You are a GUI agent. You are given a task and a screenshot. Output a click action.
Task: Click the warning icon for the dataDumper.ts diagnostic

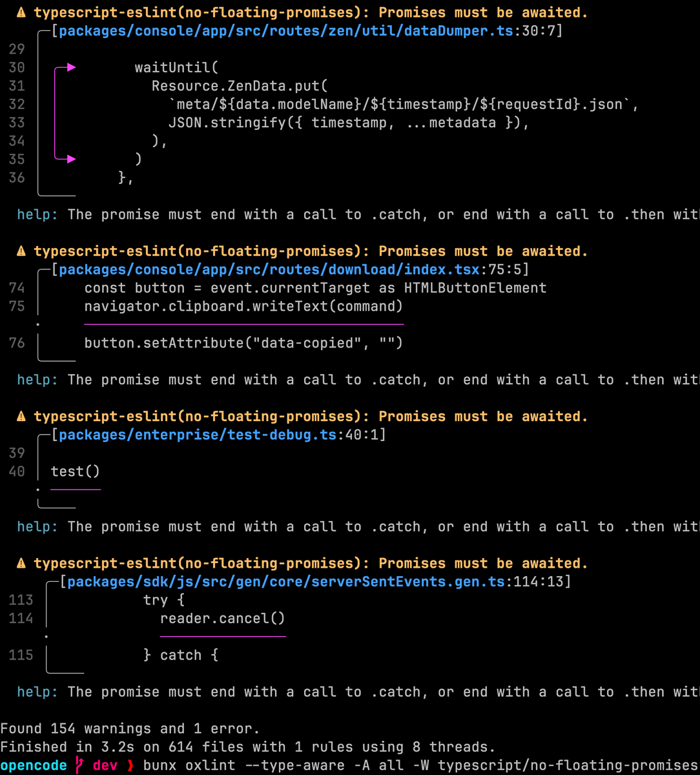[22, 12]
